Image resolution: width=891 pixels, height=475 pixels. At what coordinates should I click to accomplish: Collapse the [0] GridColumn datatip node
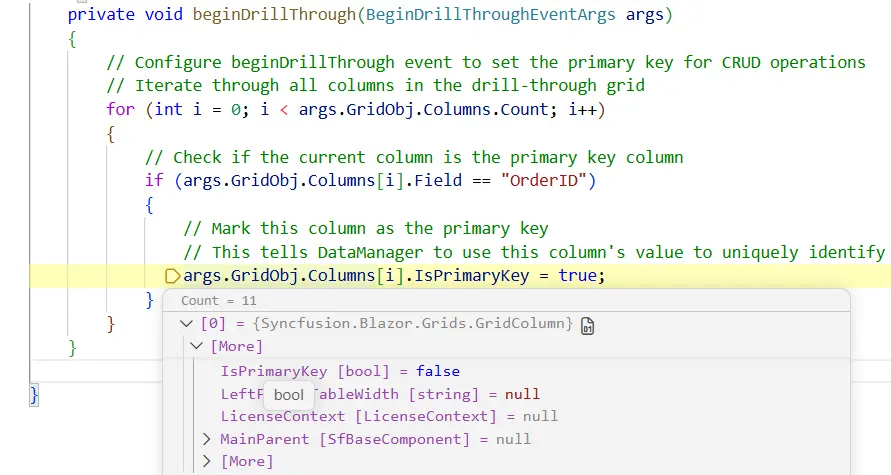pos(186,323)
